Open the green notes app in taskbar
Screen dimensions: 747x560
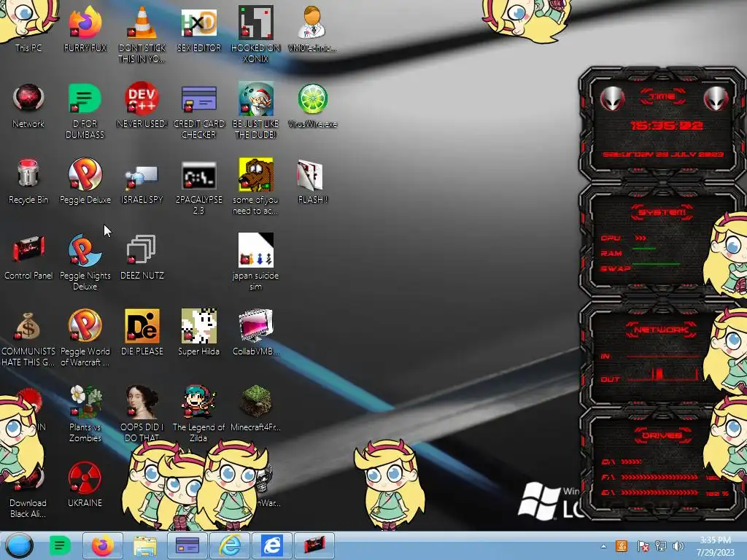click(x=60, y=545)
